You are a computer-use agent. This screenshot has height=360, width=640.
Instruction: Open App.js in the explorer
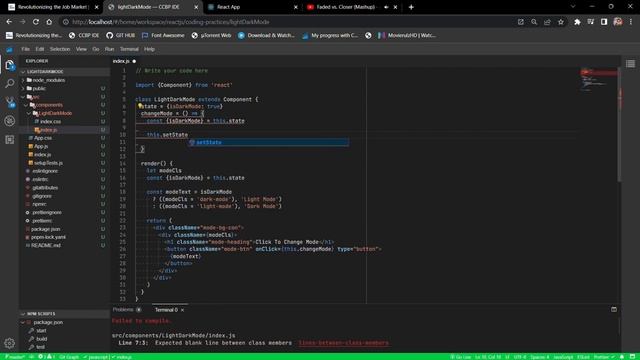[41, 146]
